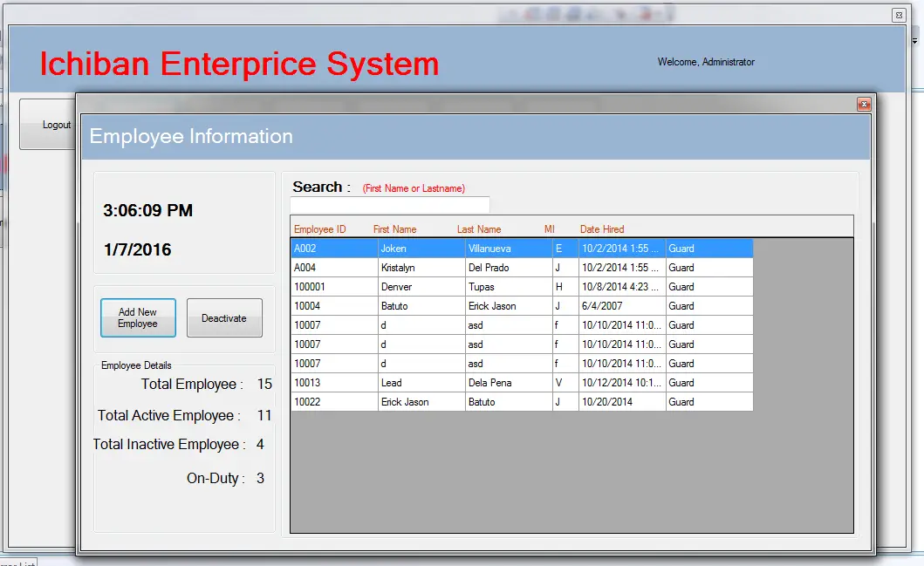Click the Logout button in main window
Viewport: 924px width, 566px height.
[50, 124]
